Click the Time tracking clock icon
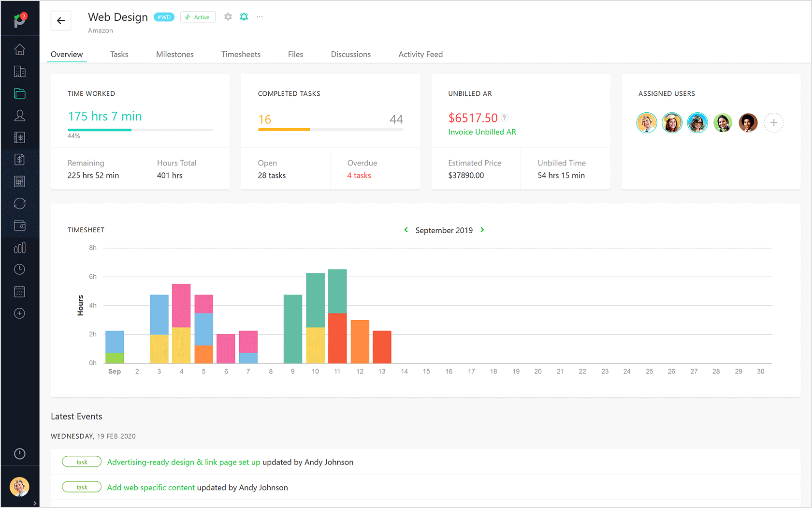Screen dimensions: 812x508 (x=19, y=269)
